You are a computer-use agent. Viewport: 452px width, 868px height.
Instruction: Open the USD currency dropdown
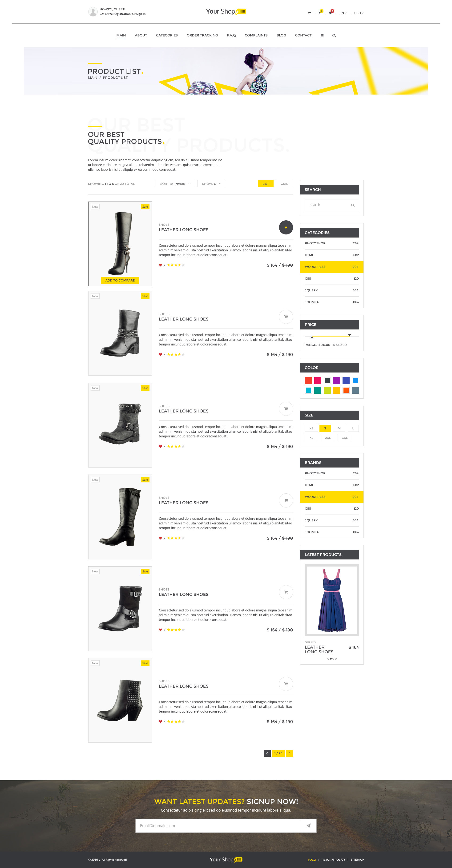click(x=359, y=13)
